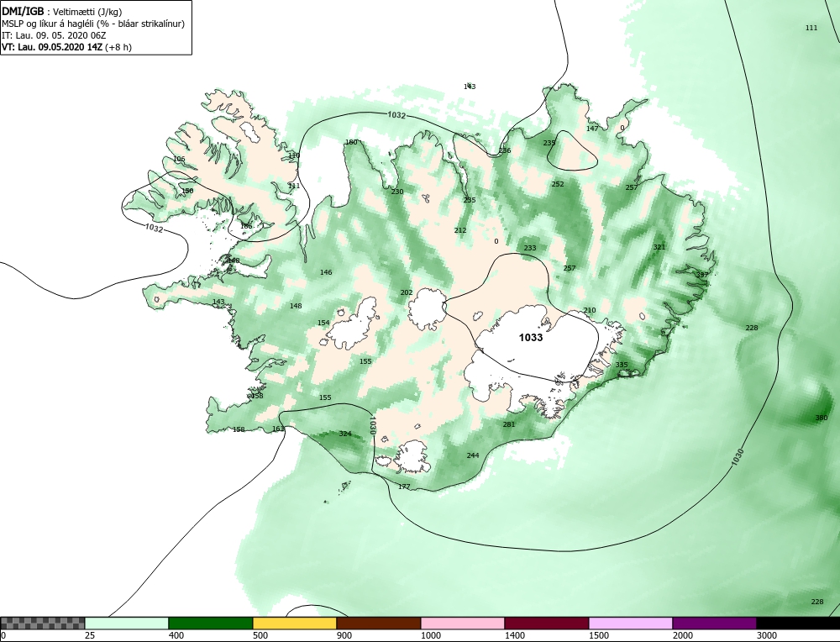
Task: Select the brown 900–1000 legend swatch
Action: [x=379, y=623]
